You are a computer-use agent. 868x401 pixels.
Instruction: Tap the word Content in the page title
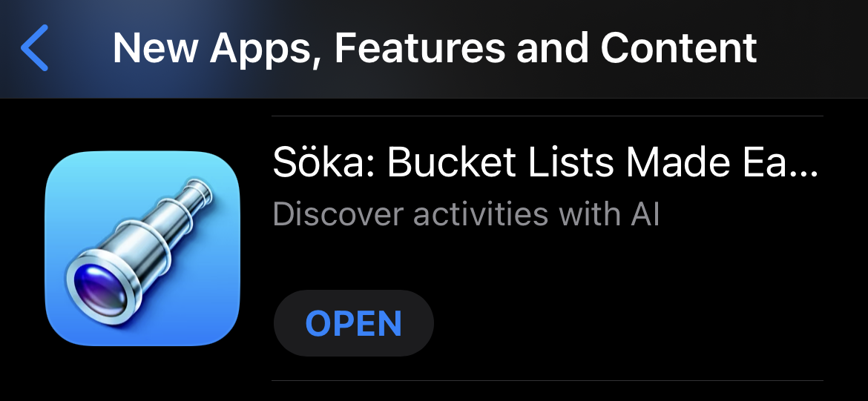pyautogui.click(x=680, y=48)
